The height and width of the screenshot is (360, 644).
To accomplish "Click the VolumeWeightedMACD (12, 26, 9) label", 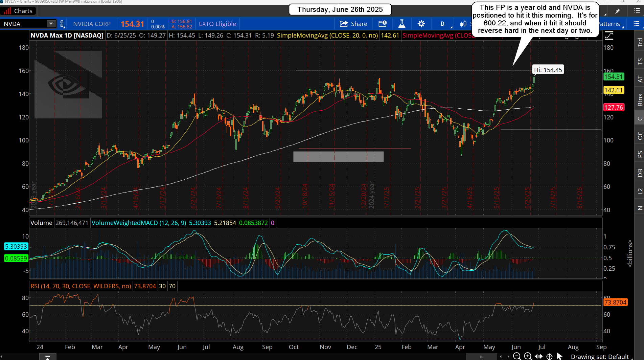I will (x=139, y=223).
